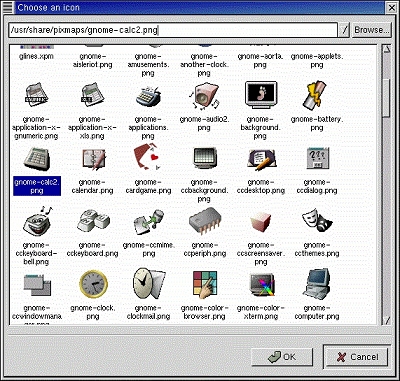
Task: Click the scrollbar down arrow
Action: pyautogui.click(x=386, y=320)
